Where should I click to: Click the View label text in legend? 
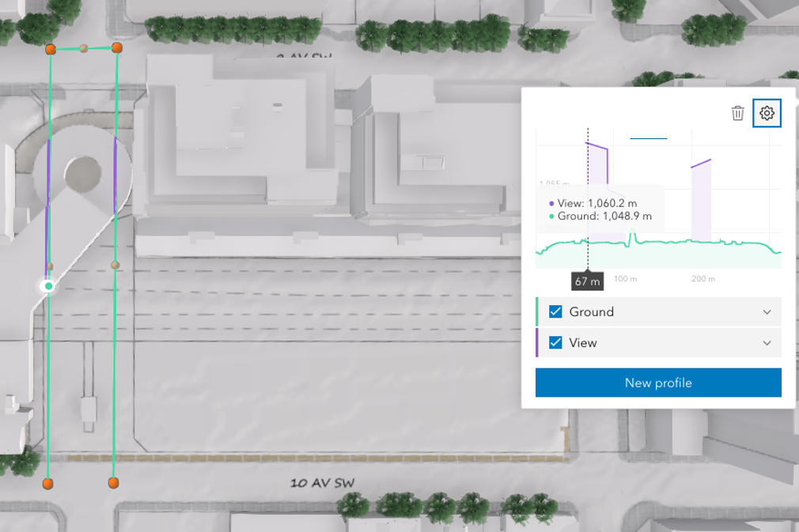(583, 342)
